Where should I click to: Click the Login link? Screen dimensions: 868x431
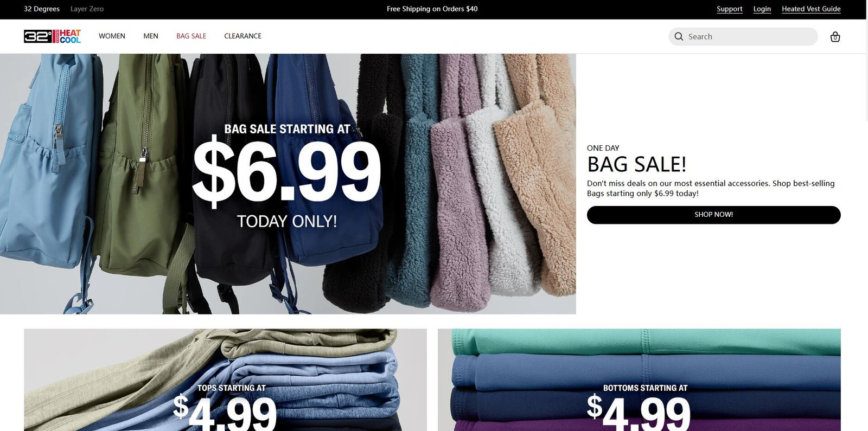[762, 9]
